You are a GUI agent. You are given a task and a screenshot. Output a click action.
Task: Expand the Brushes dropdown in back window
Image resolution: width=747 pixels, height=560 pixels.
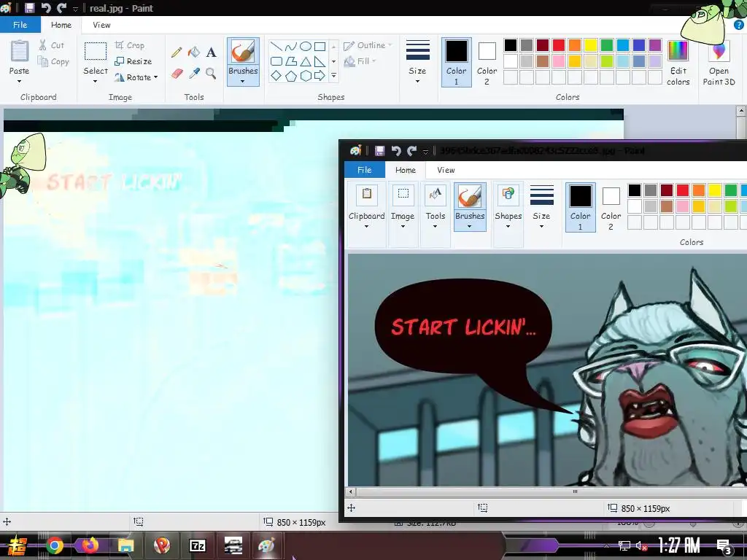(243, 82)
